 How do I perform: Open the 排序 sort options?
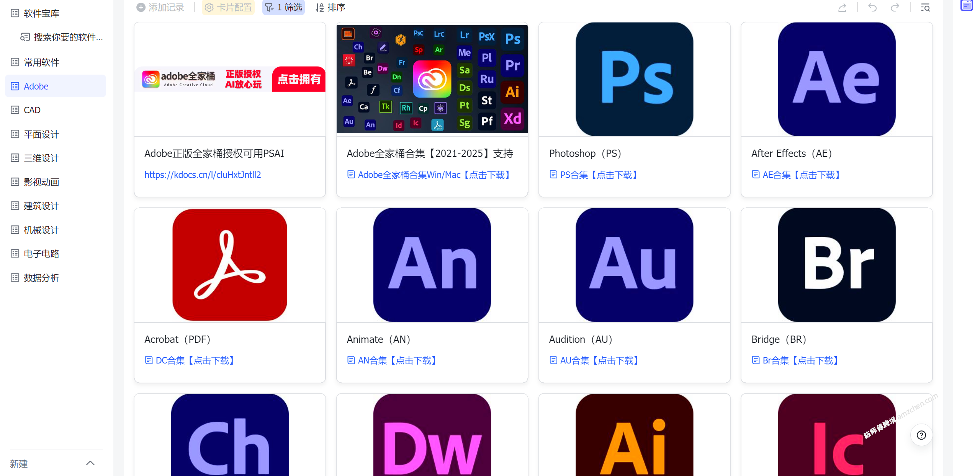pos(330,7)
